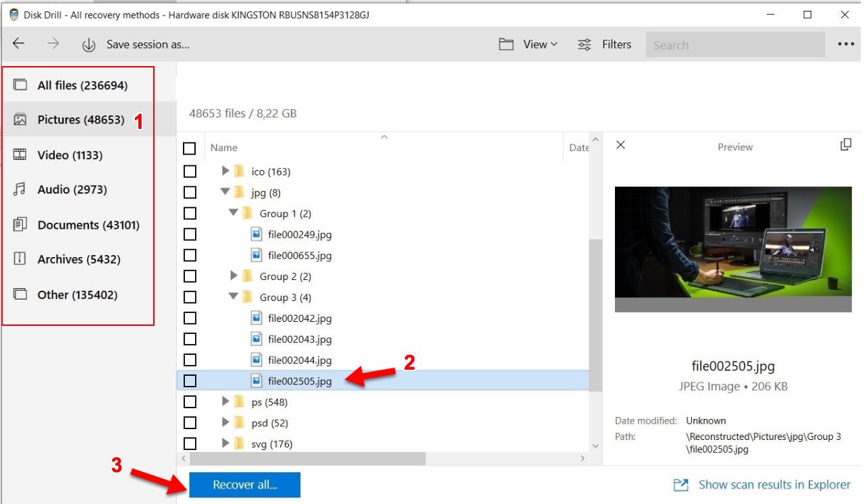
Task: Click inside the Search input field
Action: point(734,45)
